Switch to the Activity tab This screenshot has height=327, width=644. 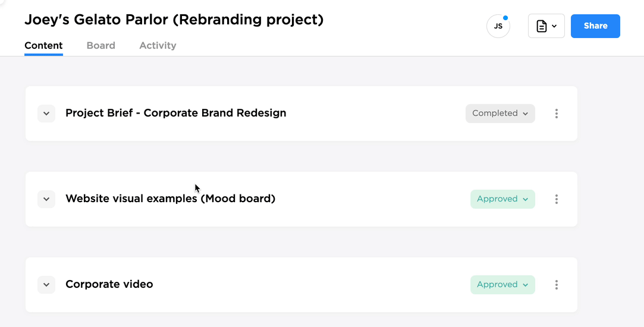click(x=158, y=45)
